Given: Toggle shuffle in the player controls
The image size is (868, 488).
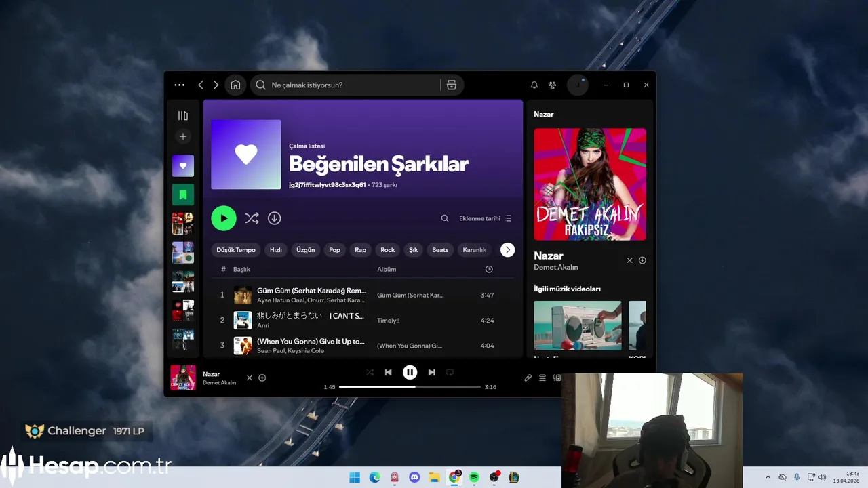Looking at the screenshot, I should click(x=370, y=372).
